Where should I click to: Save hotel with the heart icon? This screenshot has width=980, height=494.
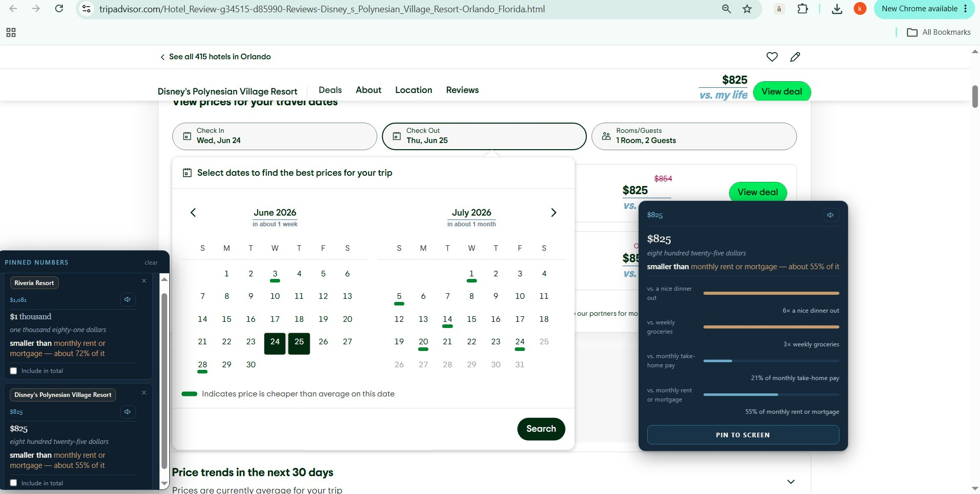pos(772,57)
